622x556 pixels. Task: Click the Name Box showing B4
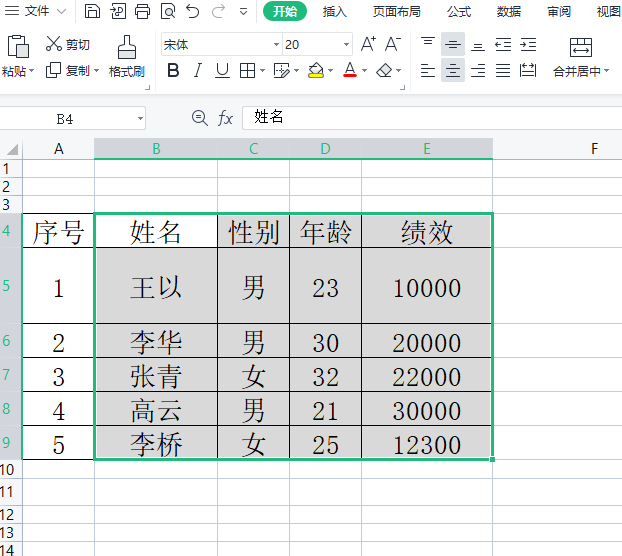[72, 118]
